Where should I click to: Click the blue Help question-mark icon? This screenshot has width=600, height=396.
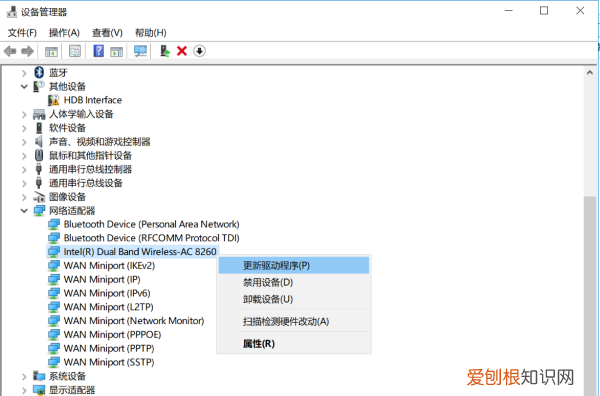click(x=99, y=51)
